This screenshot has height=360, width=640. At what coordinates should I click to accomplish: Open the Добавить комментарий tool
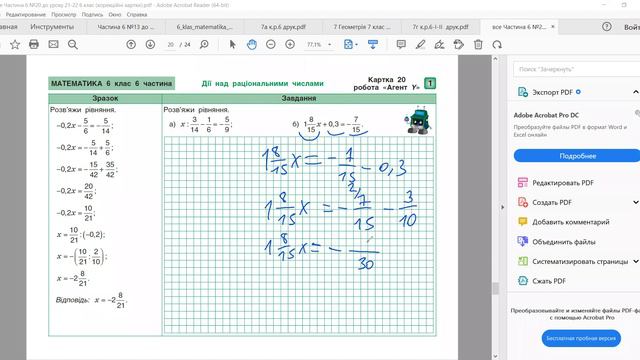click(x=571, y=222)
